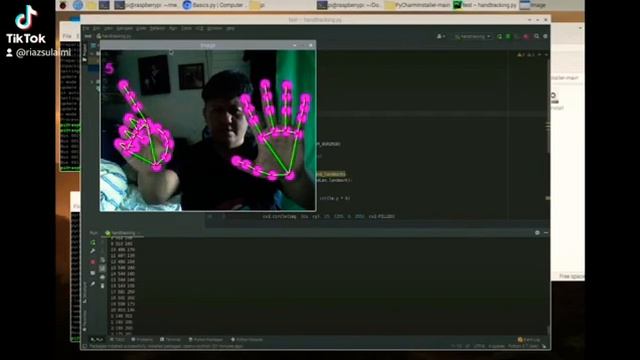Open the Raspberry Pi applications menu
The height and width of the screenshot is (360, 640).
(63, 5)
